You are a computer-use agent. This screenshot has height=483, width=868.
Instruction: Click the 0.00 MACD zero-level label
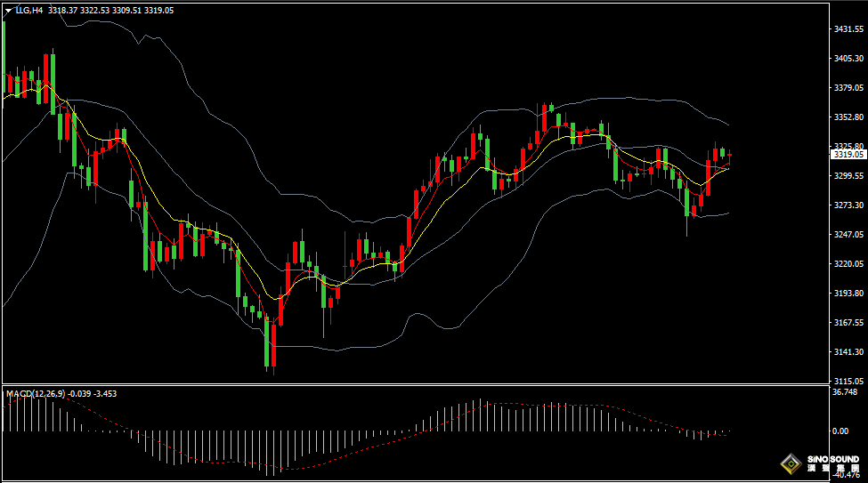click(x=840, y=431)
